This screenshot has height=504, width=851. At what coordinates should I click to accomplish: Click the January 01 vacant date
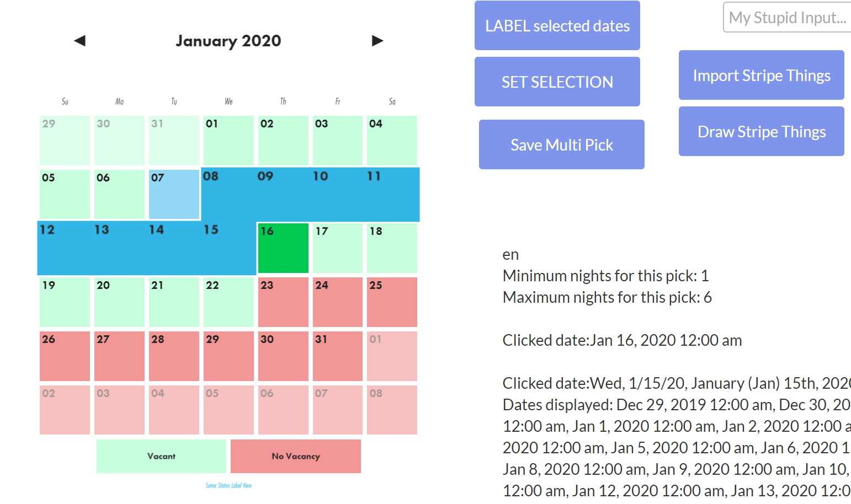coord(228,140)
